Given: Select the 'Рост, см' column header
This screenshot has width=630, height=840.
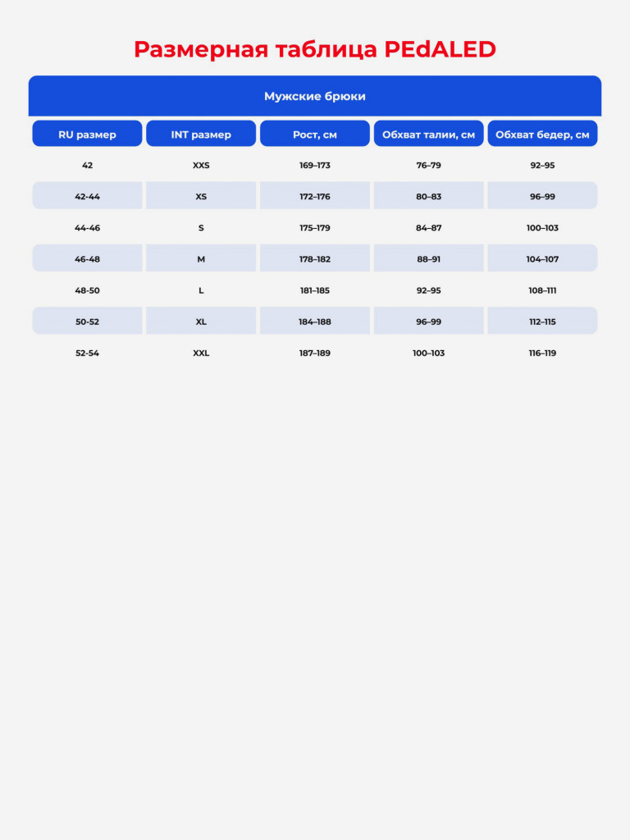Looking at the screenshot, I should coord(315,134).
